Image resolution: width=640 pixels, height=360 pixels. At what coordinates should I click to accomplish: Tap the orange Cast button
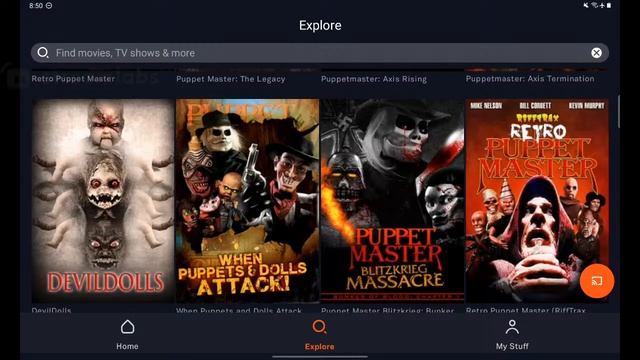pyautogui.click(x=597, y=281)
